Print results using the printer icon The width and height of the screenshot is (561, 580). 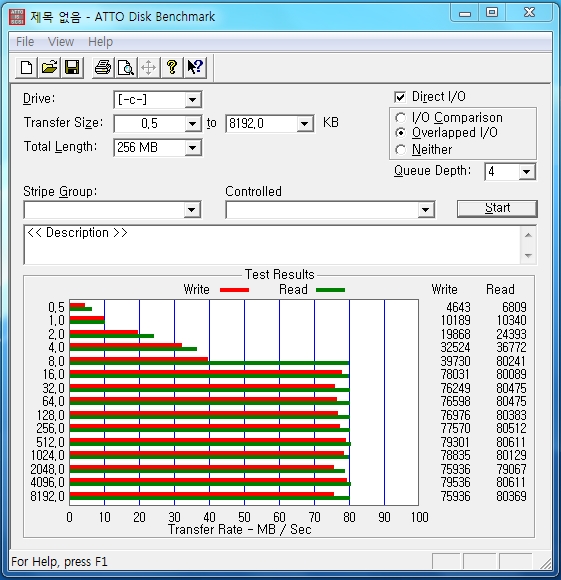pos(103,68)
